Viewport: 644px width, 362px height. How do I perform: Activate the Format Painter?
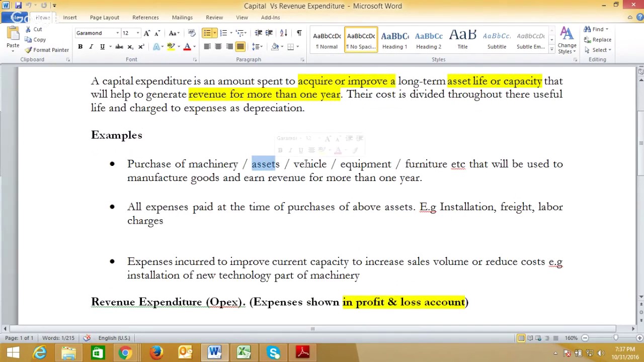coord(47,50)
